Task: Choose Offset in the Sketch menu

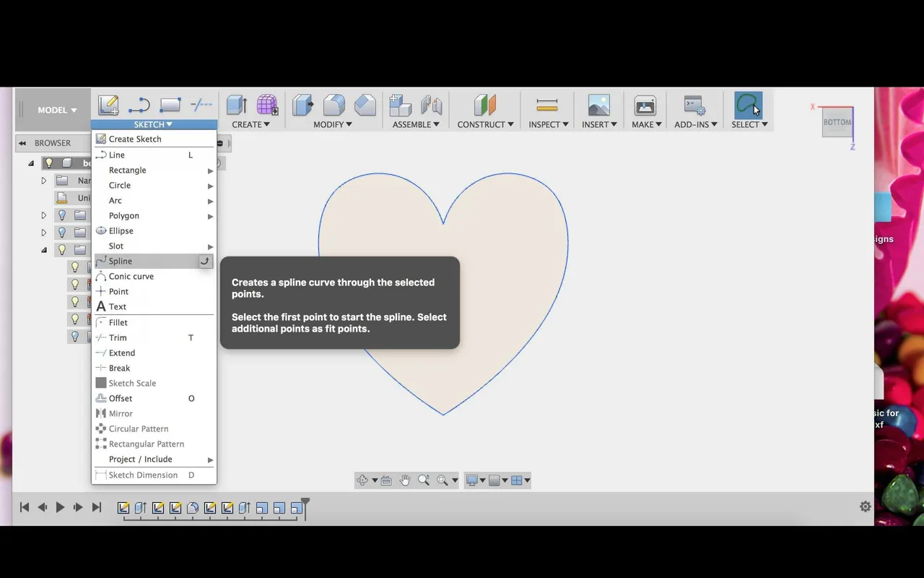Action: pos(154,398)
